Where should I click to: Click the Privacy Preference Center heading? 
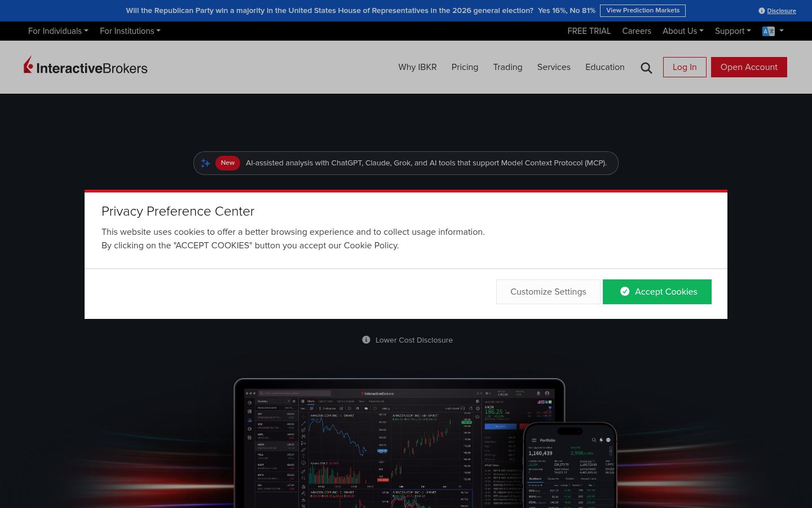[x=178, y=211]
